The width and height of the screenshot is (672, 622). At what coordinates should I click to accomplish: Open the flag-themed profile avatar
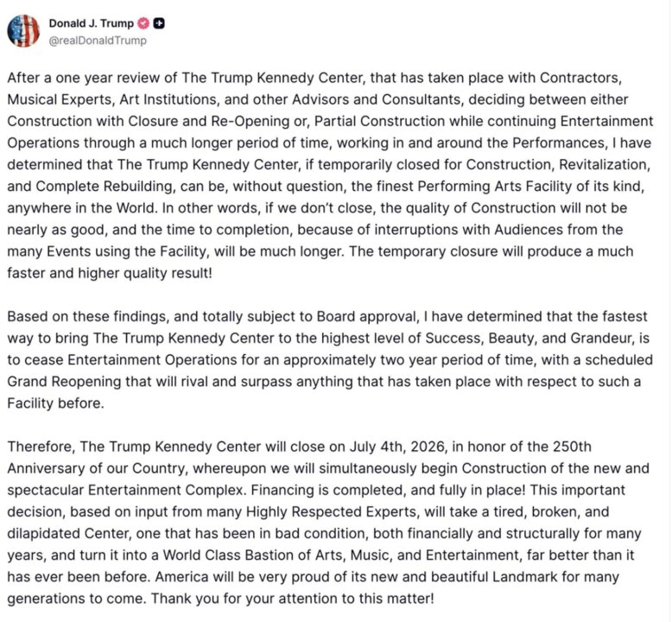point(23,31)
